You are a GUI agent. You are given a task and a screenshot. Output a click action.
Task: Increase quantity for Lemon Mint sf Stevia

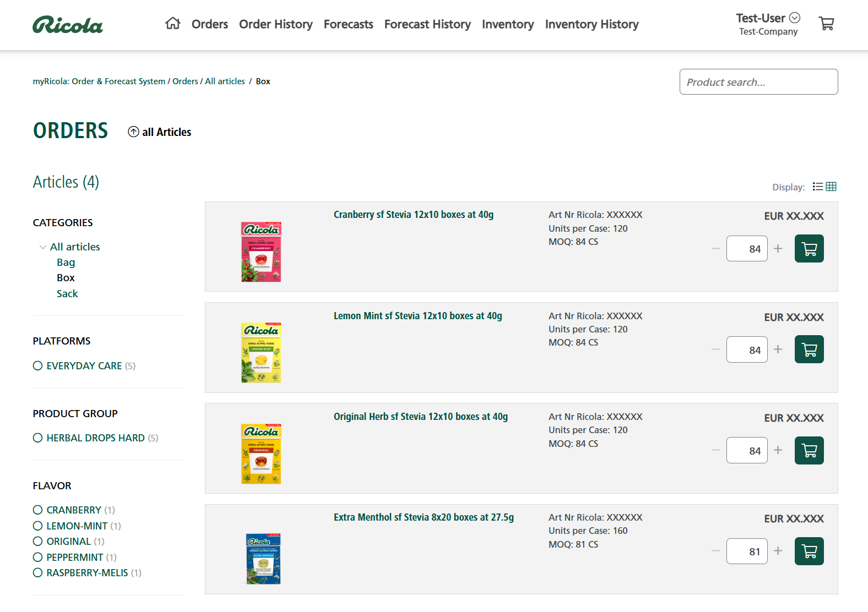pos(778,349)
